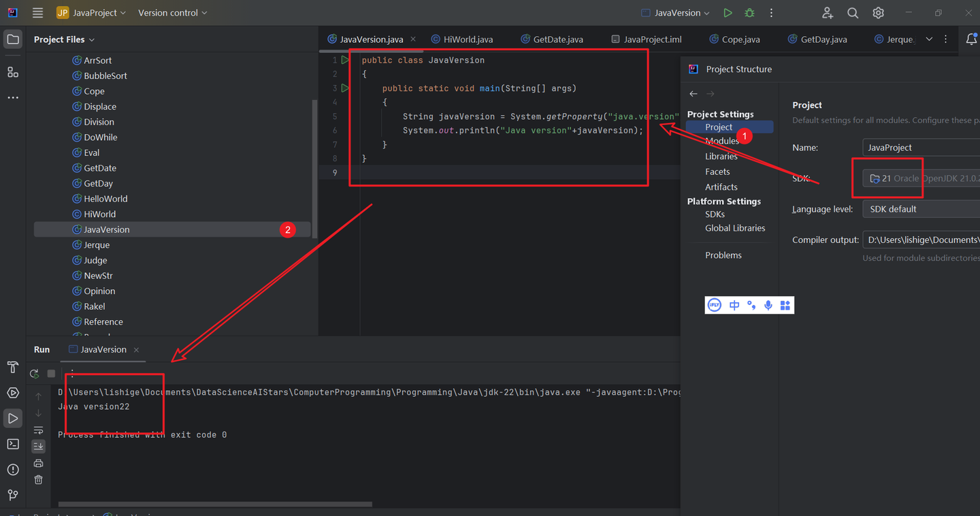Open the Language level combo box

point(921,209)
